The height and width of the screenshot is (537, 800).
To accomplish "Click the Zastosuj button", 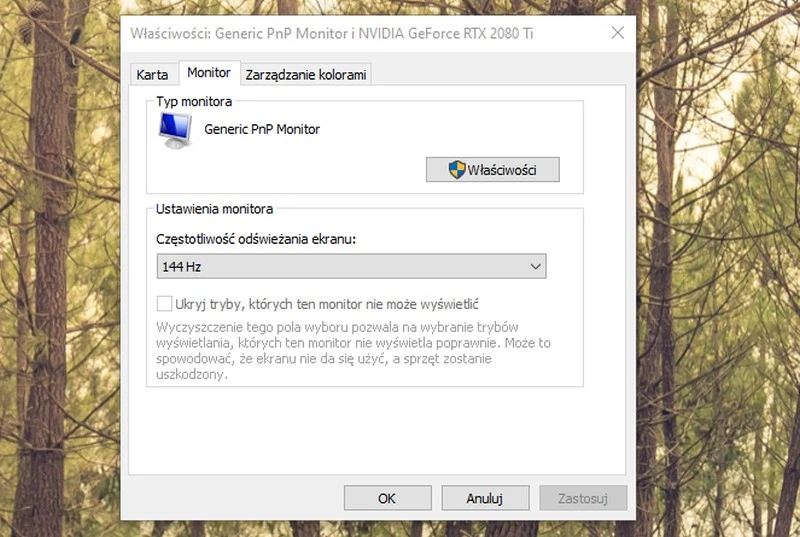I will point(583,497).
